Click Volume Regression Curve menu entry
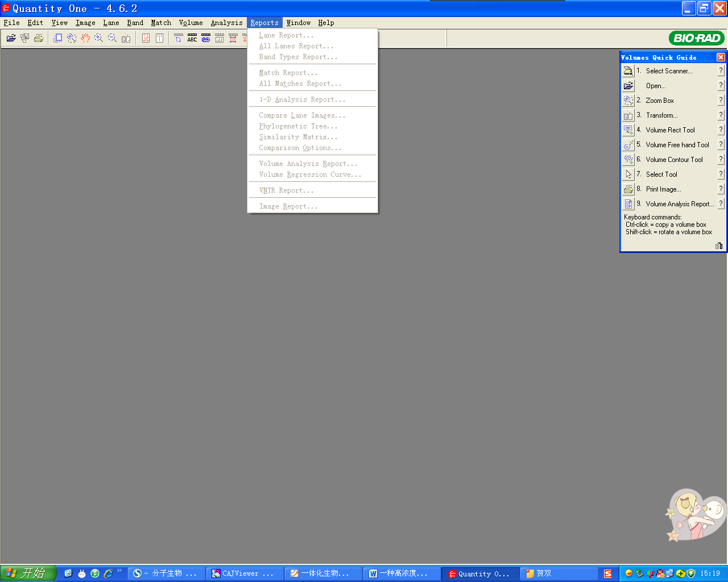 coord(313,174)
